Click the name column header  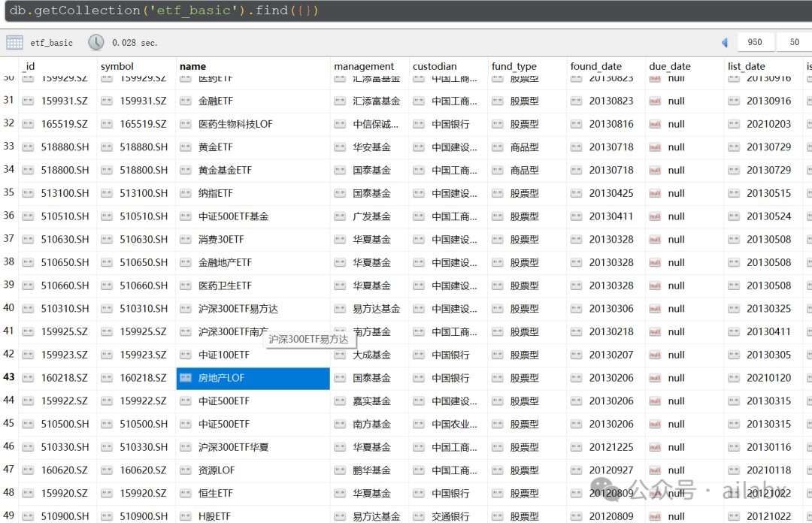tap(193, 66)
